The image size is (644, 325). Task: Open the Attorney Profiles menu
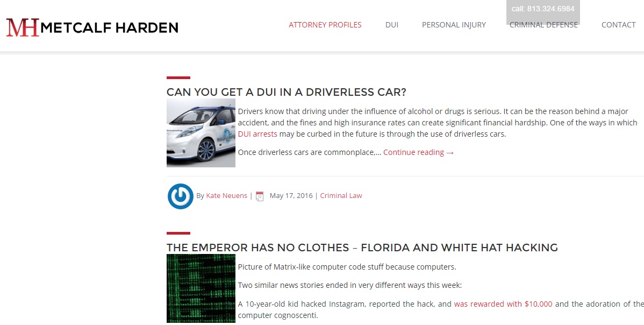coord(325,25)
